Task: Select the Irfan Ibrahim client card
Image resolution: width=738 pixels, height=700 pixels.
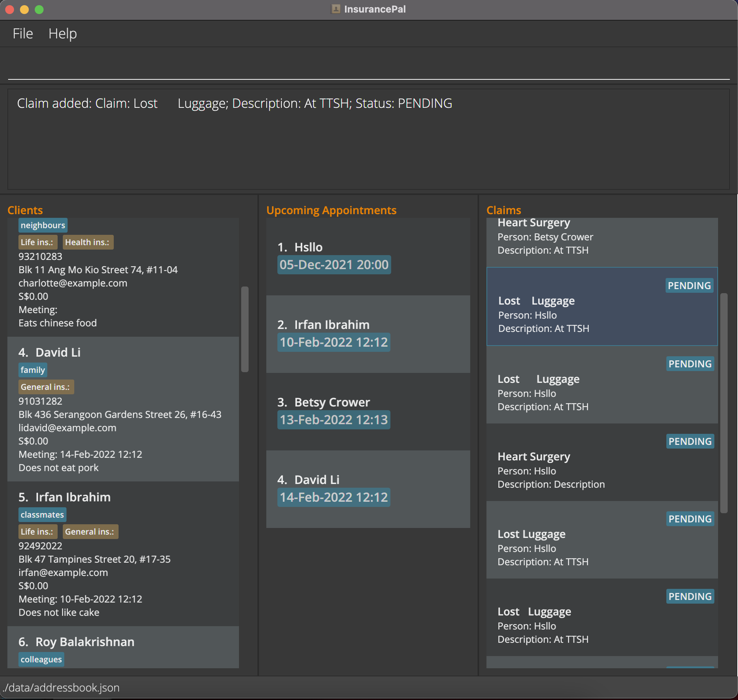Action: (x=123, y=553)
